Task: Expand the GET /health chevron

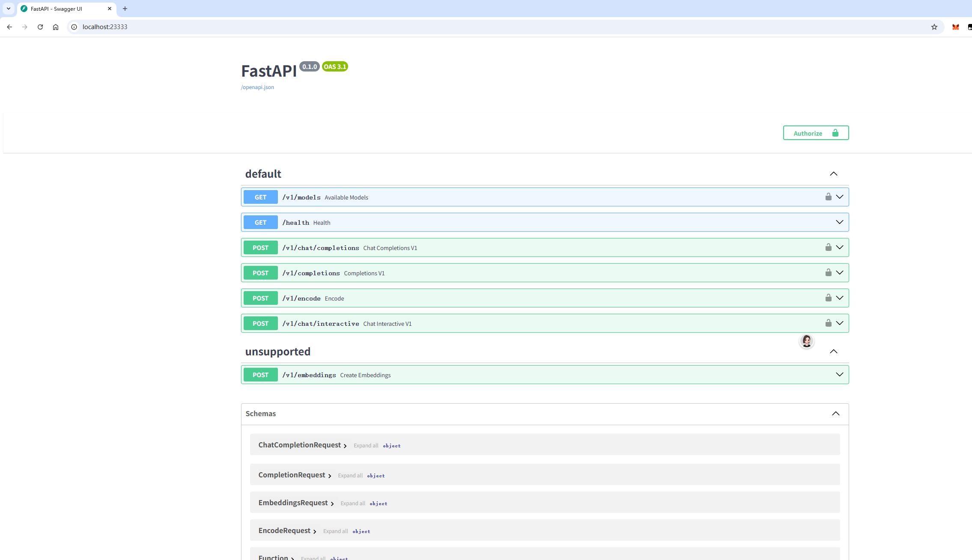Action: (x=840, y=222)
